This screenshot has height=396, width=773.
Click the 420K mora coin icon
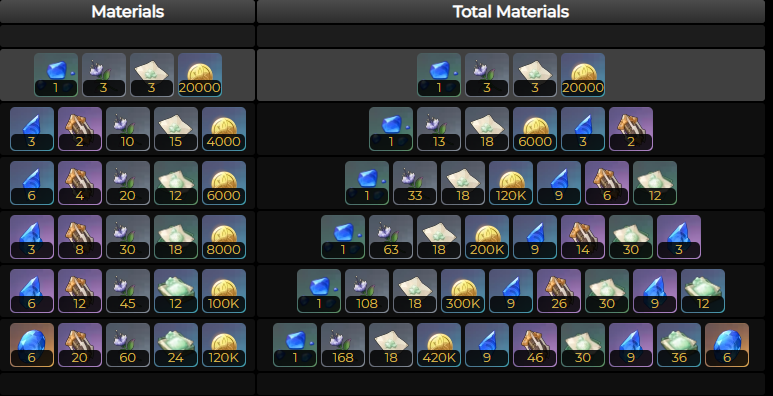(439, 345)
